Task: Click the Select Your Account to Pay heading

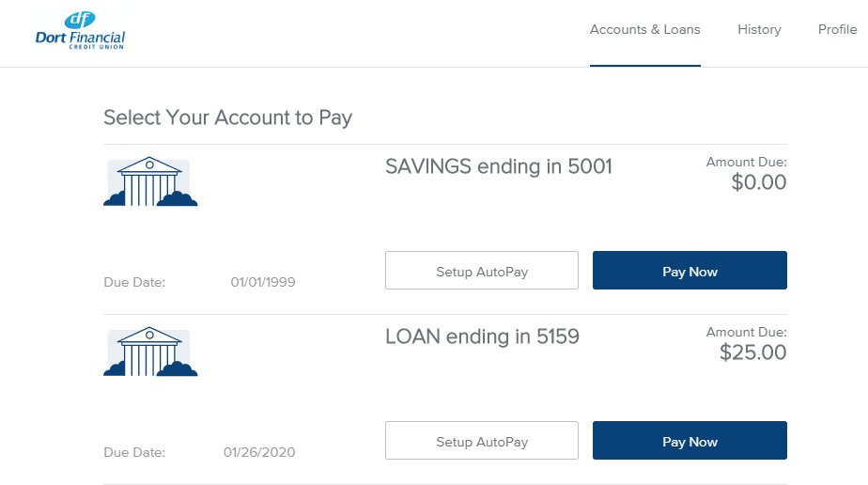Action: coord(227,117)
